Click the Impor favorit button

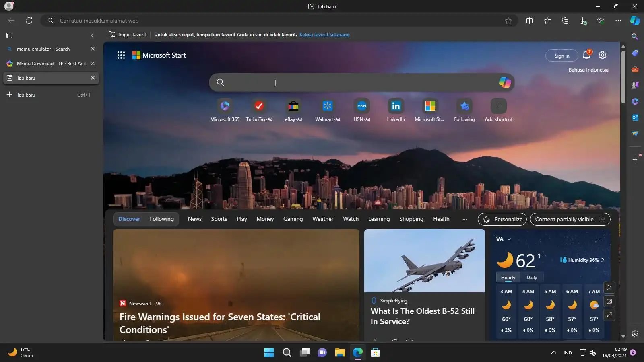(x=127, y=35)
